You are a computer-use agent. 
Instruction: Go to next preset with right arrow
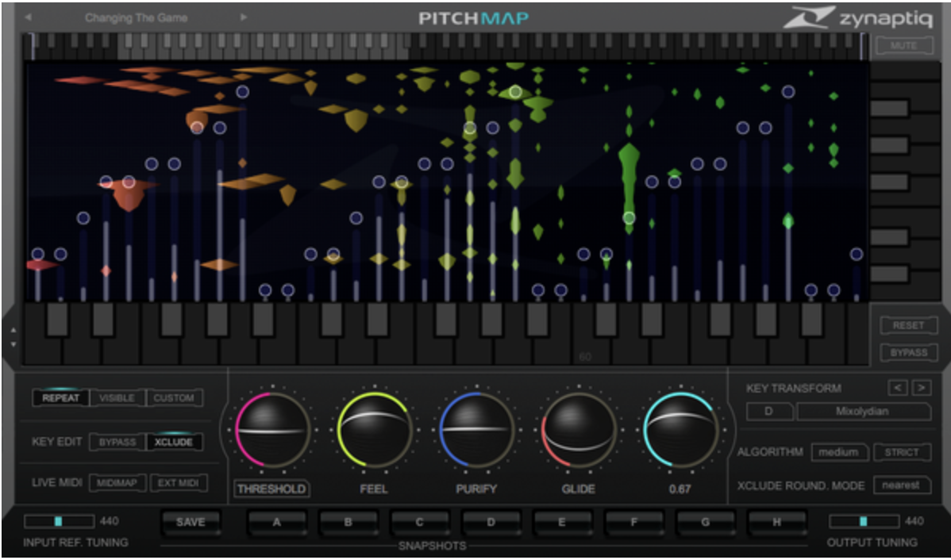pyautogui.click(x=244, y=17)
